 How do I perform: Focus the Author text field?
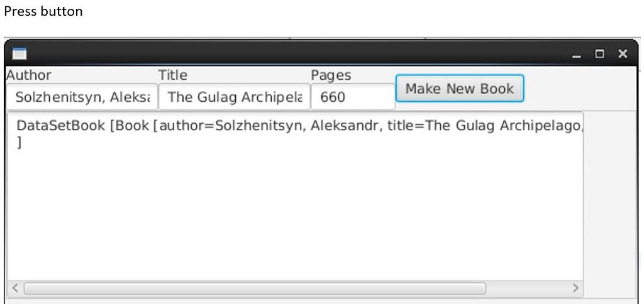coord(82,97)
